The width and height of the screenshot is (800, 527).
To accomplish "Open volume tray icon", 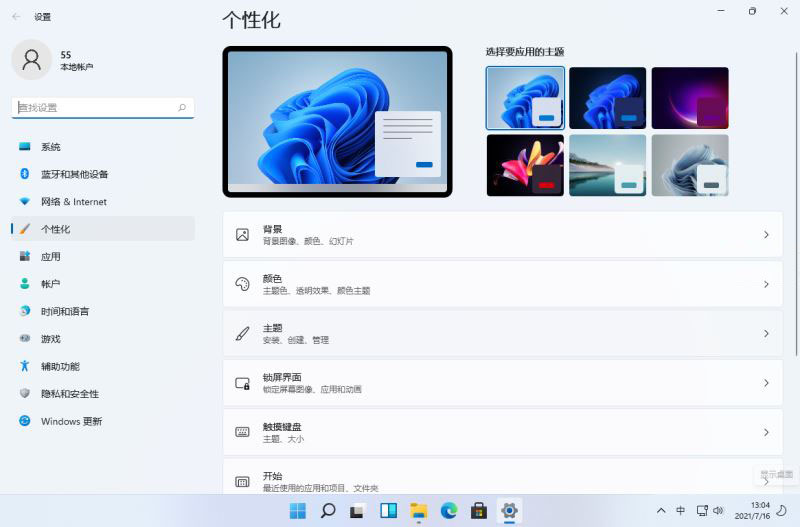I will 718,510.
